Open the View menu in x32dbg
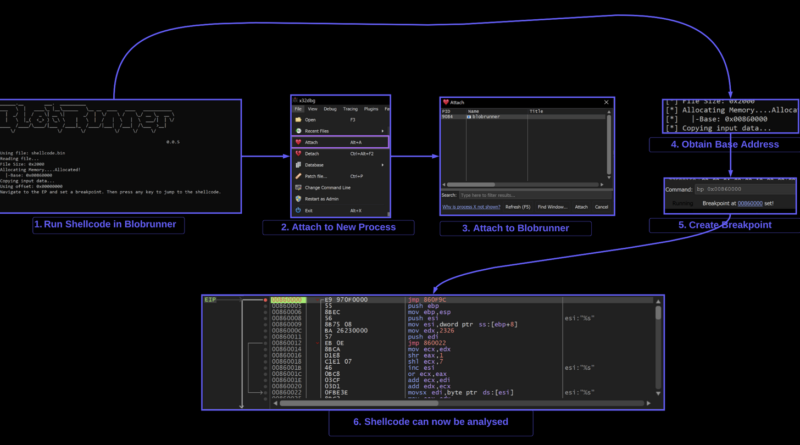The height and width of the screenshot is (445, 800). [x=313, y=109]
